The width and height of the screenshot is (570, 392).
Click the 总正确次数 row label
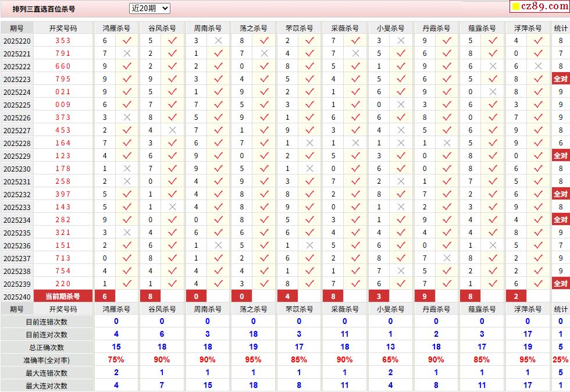click(x=47, y=348)
